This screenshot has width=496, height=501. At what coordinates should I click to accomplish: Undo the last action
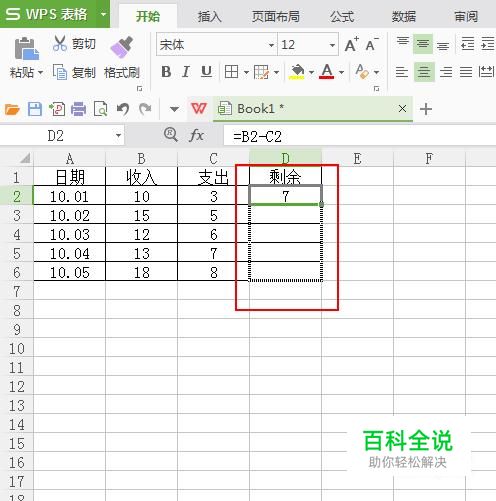(x=123, y=109)
